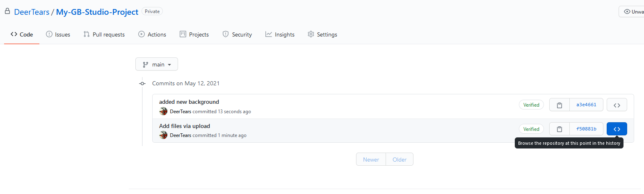This screenshot has height=194, width=644.
Task: Click DeerTears avatar on added new background commit
Action: [x=163, y=111]
